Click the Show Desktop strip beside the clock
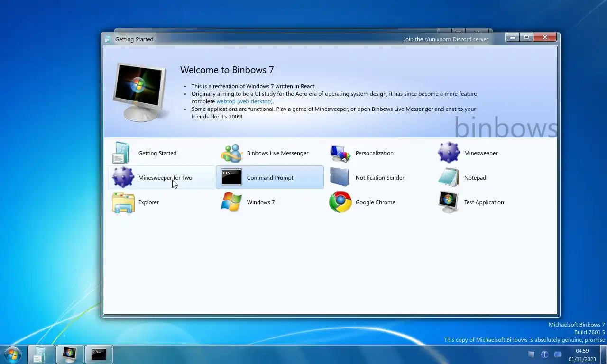Screen dimensions: 607x364 (603, 355)
